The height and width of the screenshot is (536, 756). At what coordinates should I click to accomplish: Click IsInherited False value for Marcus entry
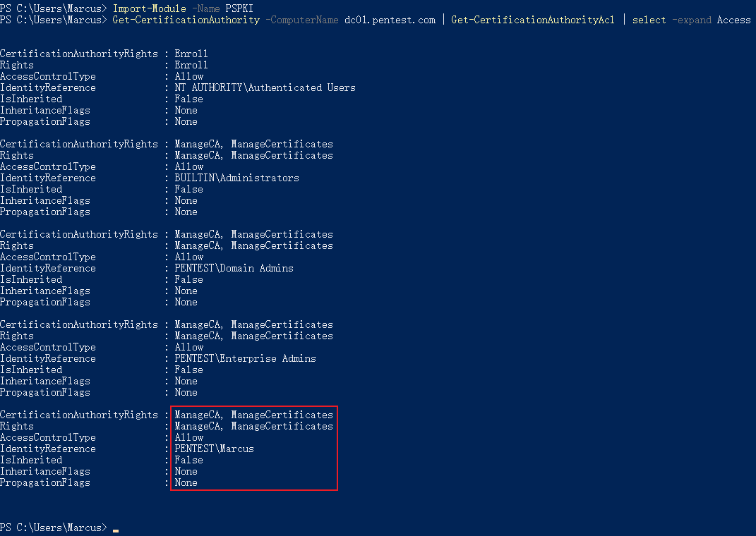point(188,461)
